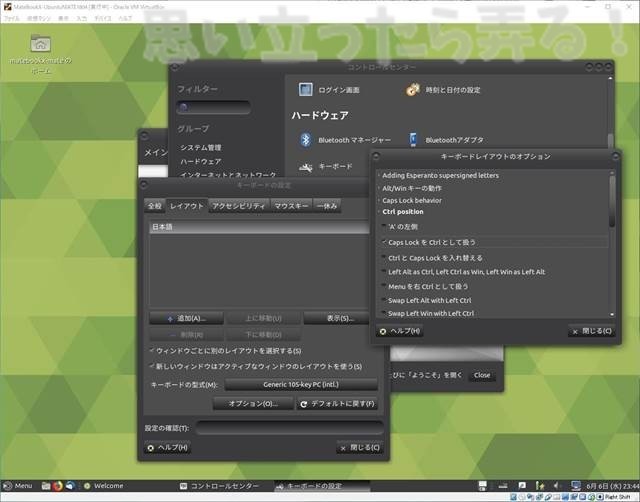This screenshot has width=640, height=502.
Task: Click the layout options vertical scrollbar
Action: click(612, 201)
